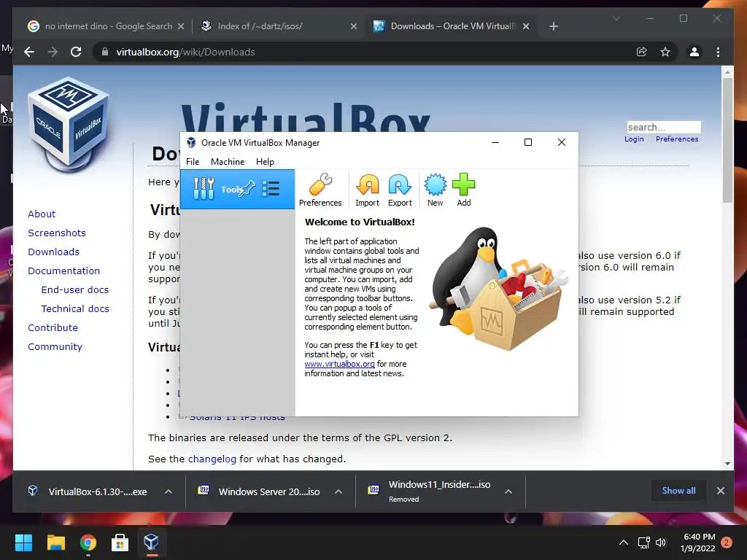Open the Contribute sidebar link
Screen dimensions: 747x560
(x=53, y=328)
